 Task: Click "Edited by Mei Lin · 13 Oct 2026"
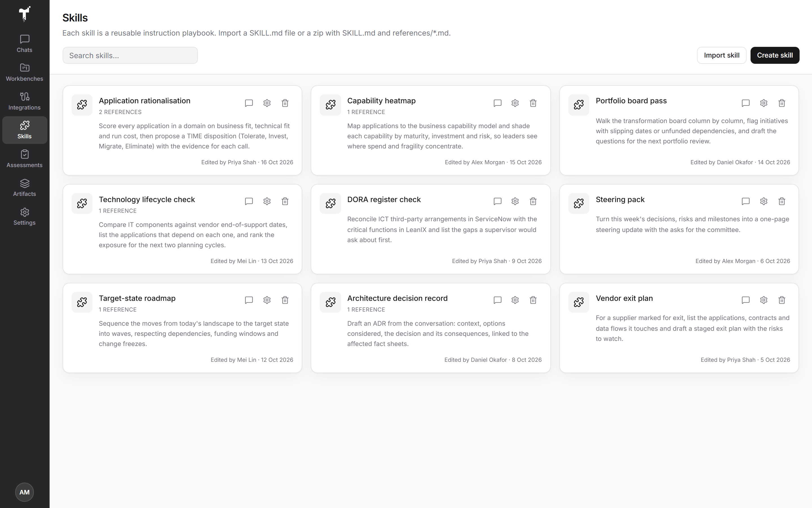coord(252,261)
